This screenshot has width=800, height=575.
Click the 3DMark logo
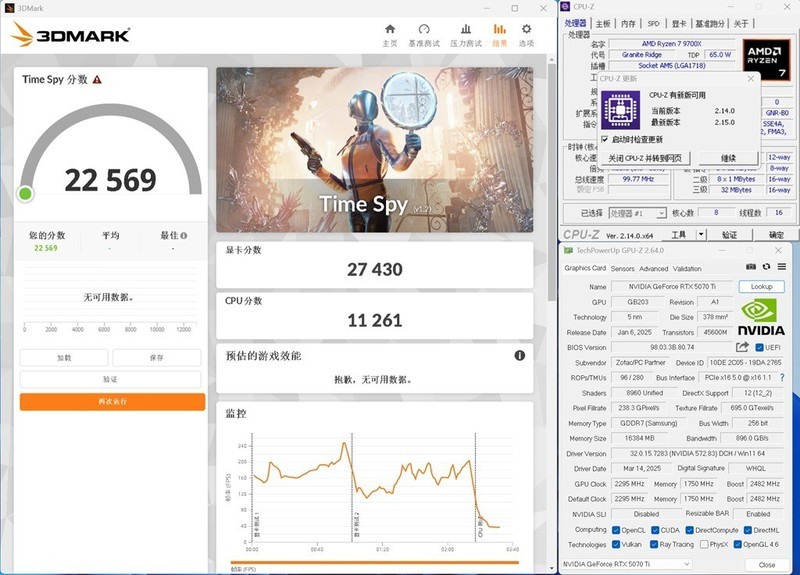tap(70, 35)
